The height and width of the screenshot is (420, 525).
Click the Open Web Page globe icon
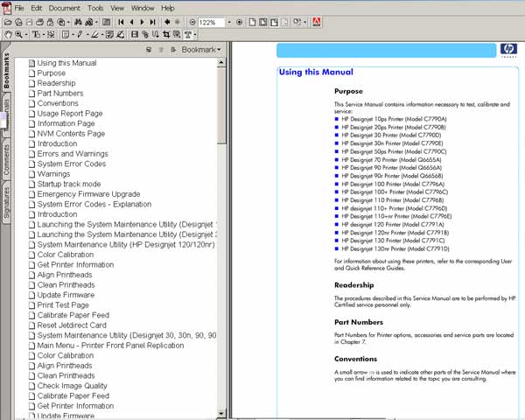point(18,23)
